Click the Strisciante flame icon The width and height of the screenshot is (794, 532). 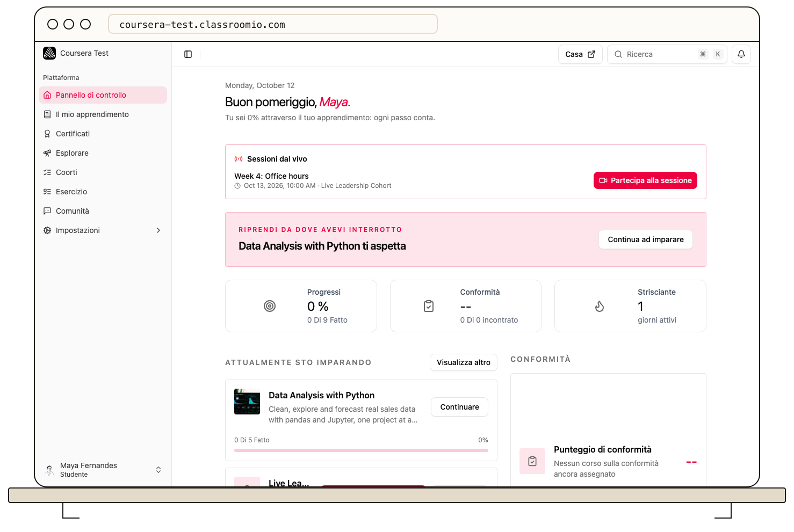tap(600, 306)
